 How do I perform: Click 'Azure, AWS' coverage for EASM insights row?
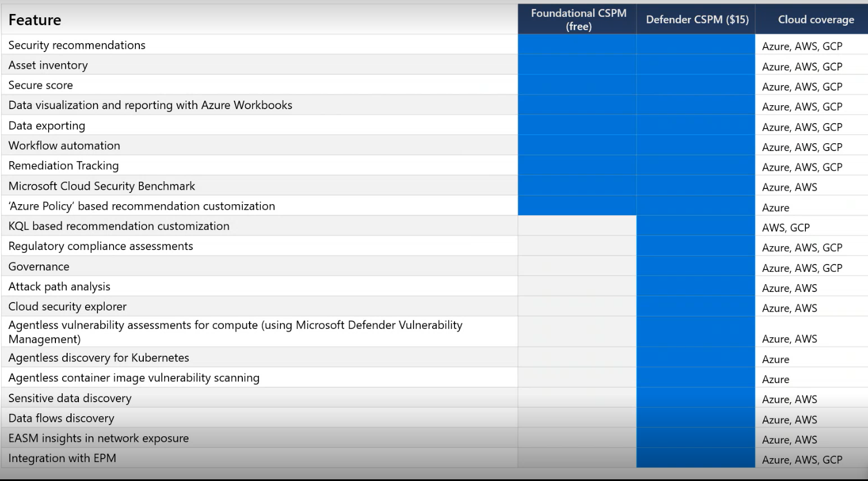click(x=789, y=440)
